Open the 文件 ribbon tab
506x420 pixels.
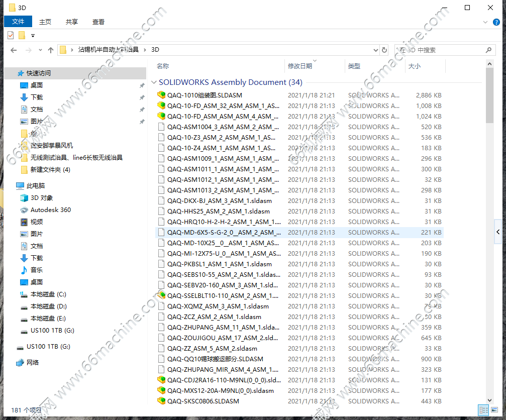18,22
